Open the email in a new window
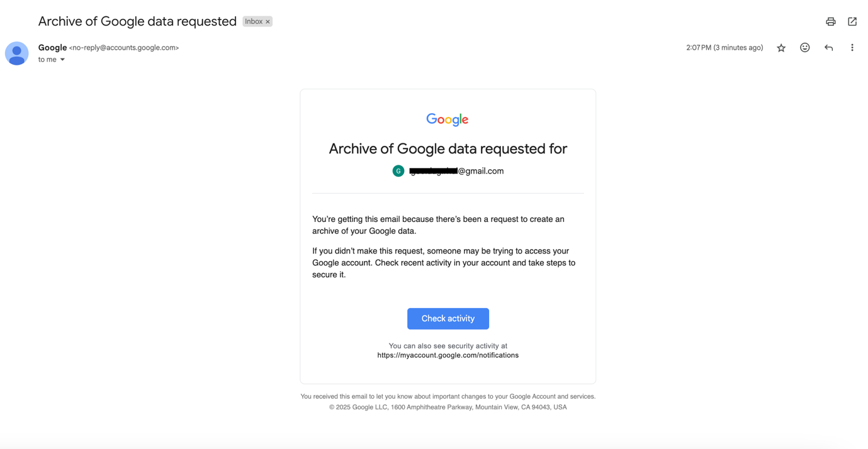Viewport: 868px width, 449px height. 852,21
